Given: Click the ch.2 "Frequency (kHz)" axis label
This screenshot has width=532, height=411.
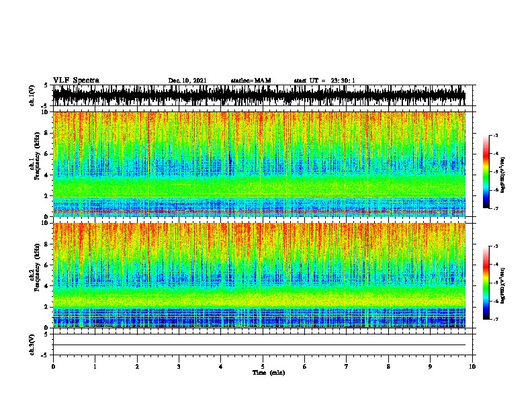Looking at the screenshot, I should 36,267.
